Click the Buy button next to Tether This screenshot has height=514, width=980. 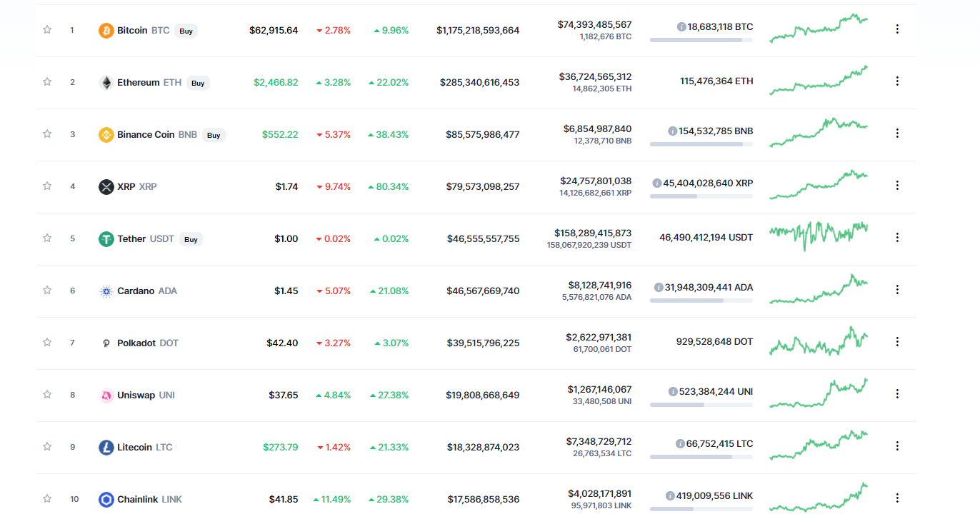[191, 240]
